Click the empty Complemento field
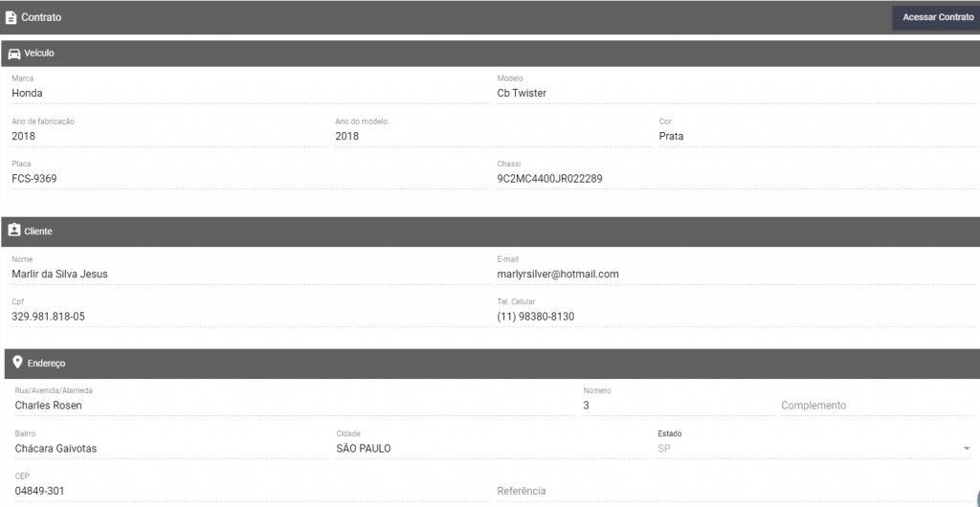Viewport: 980px width, 507px height. [x=877, y=406]
